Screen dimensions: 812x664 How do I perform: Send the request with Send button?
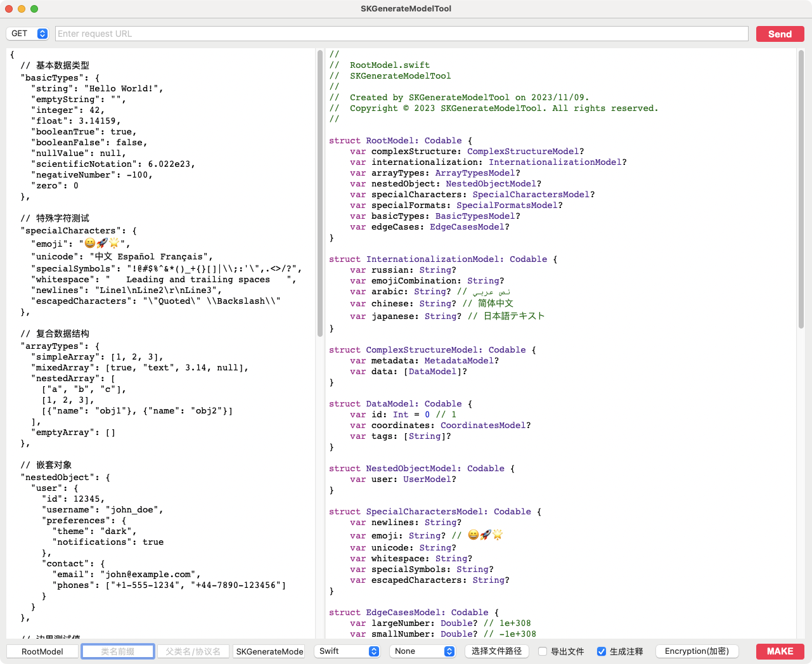pyautogui.click(x=780, y=34)
